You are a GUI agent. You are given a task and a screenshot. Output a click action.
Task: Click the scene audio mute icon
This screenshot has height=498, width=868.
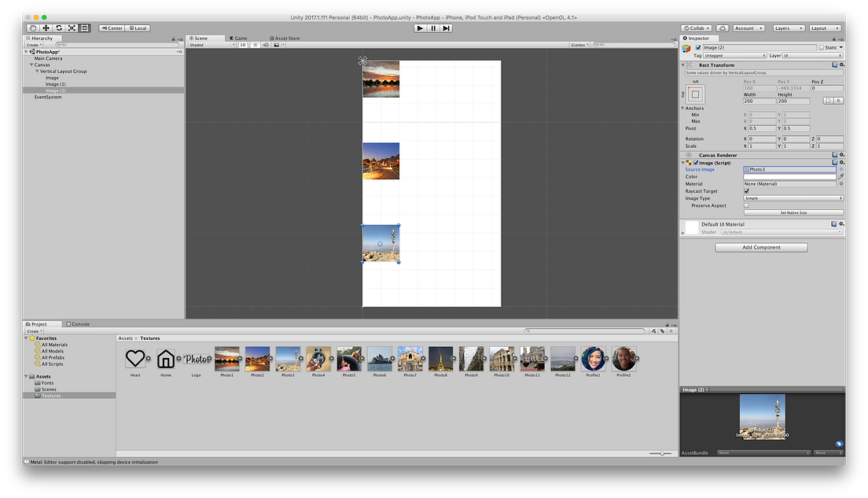coord(266,45)
